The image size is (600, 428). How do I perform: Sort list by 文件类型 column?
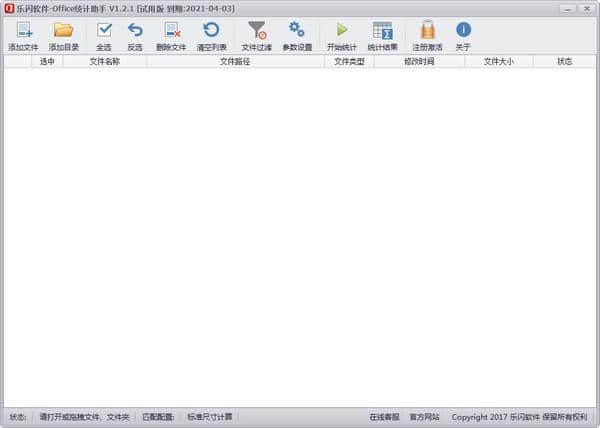tap(349, 61)
